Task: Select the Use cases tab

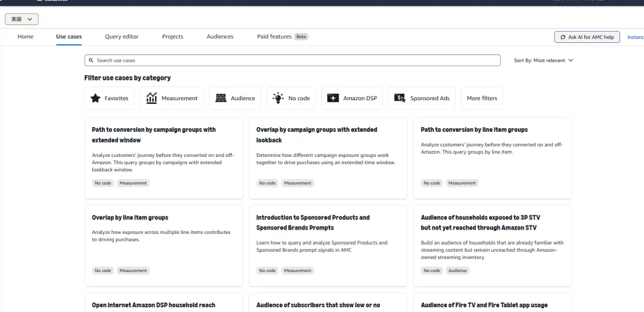Action: tap(69, 36)
